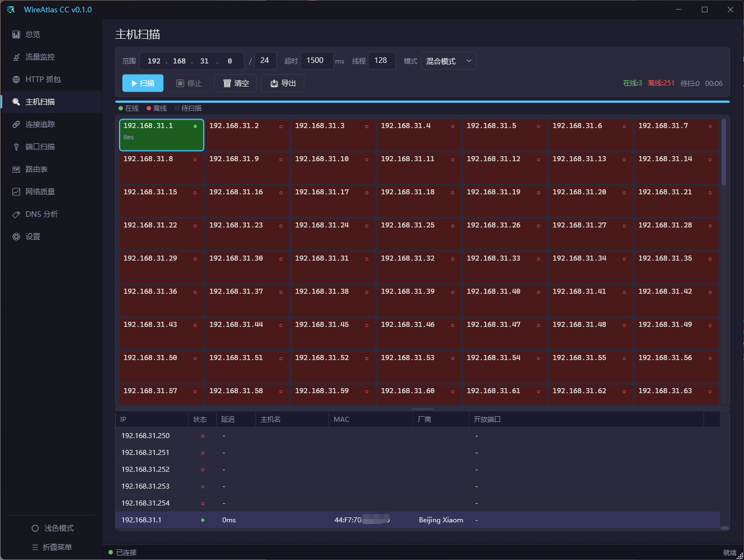744x560 pixels.
Task: Open the HTTP 抓包 globe icon
Action: [16, 79]
